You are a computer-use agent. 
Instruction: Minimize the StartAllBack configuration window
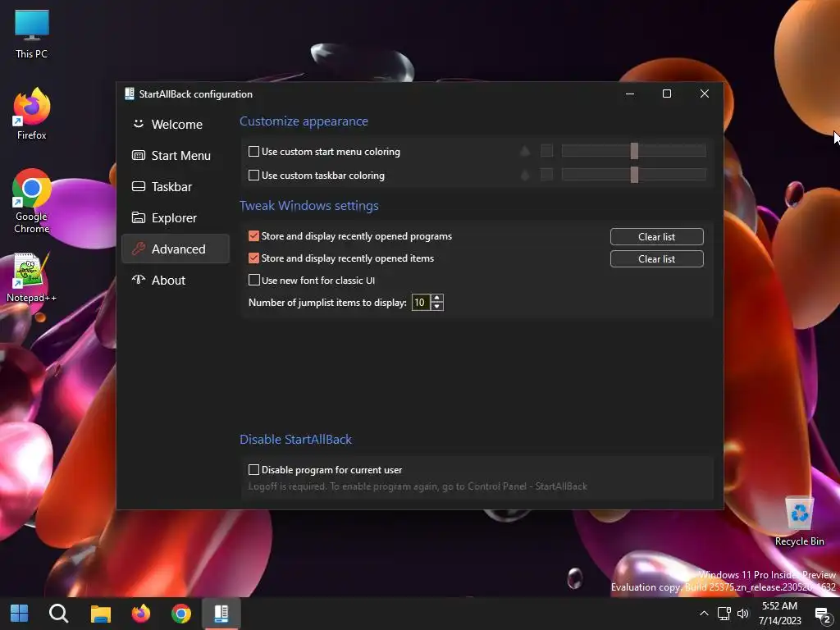tap(630, 94)
